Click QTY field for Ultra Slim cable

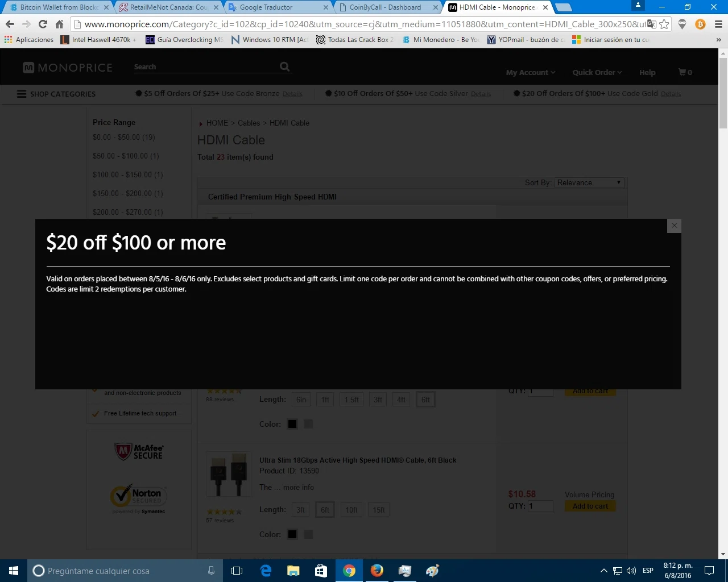click(x=540, y=506)
